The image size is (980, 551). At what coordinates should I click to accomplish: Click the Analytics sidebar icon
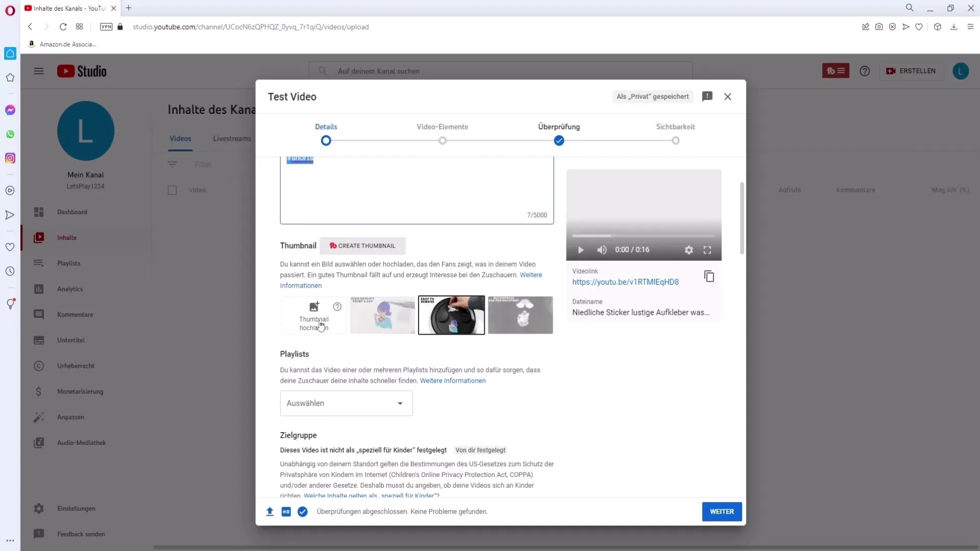click(39, 289)
